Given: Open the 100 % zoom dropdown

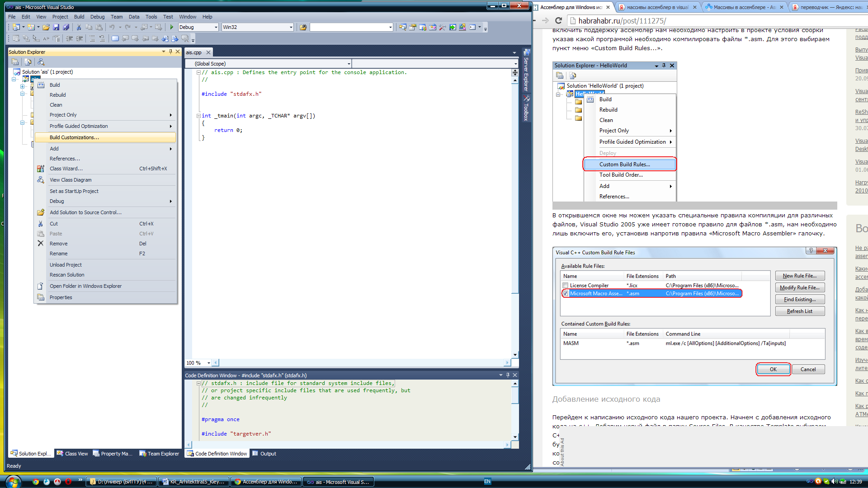Looking at the screenshot, I should 208,363.
